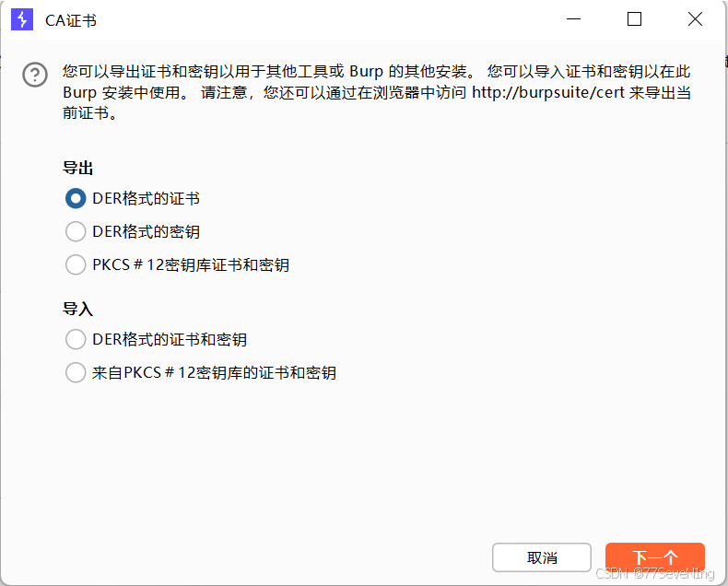Minimize the CA证书 dialog window
728x586 pixels.
point(574,19)
